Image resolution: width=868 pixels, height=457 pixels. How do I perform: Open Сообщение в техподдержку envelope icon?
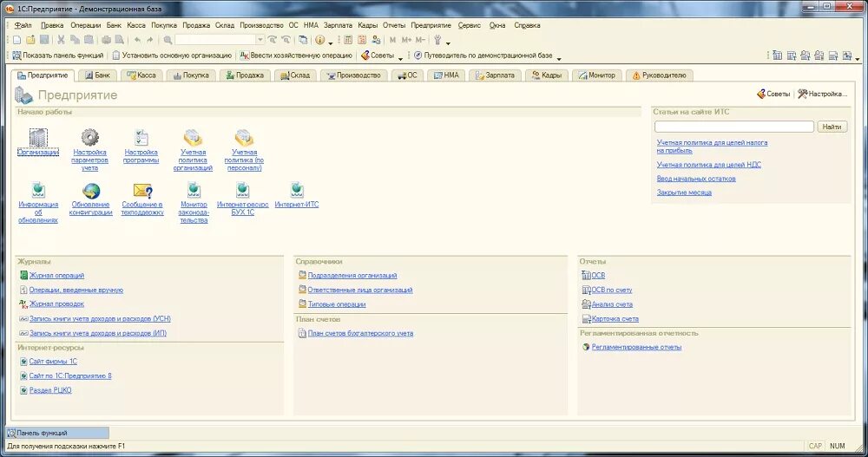pos(143,190)
